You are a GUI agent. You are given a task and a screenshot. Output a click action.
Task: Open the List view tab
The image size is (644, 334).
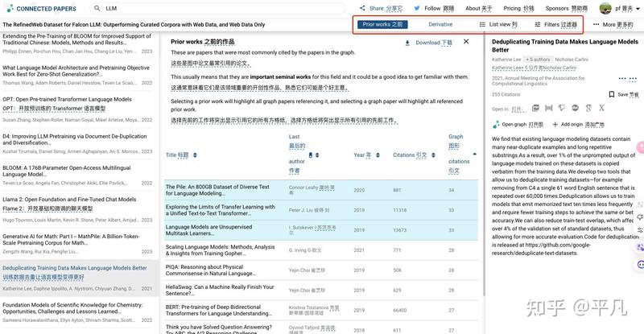pyautogui.click(x=502, y=25)
